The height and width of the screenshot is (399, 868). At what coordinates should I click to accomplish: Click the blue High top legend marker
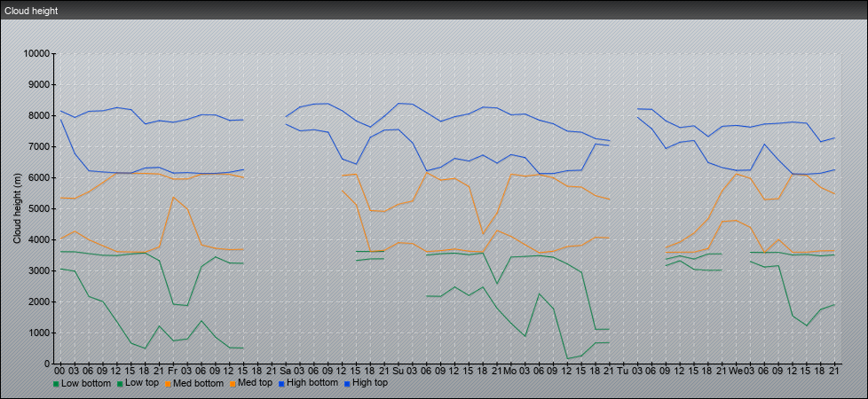pyautogui.click(x=346, y=384)
